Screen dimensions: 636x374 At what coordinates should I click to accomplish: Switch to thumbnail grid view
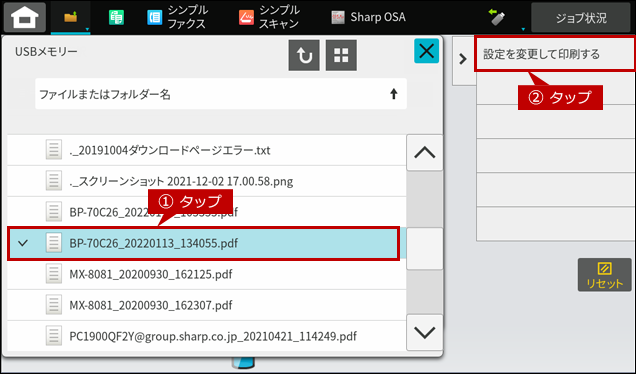(x=341, y=55)
